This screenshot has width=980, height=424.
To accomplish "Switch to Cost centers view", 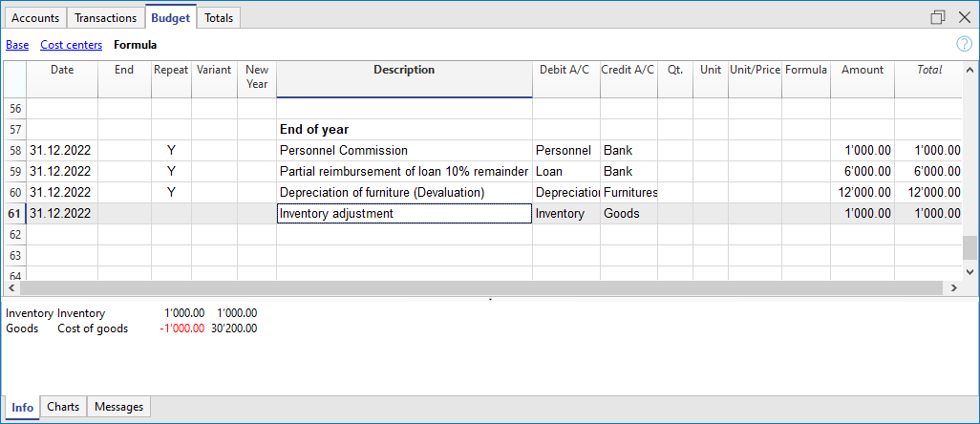I will tap(71, 45).
